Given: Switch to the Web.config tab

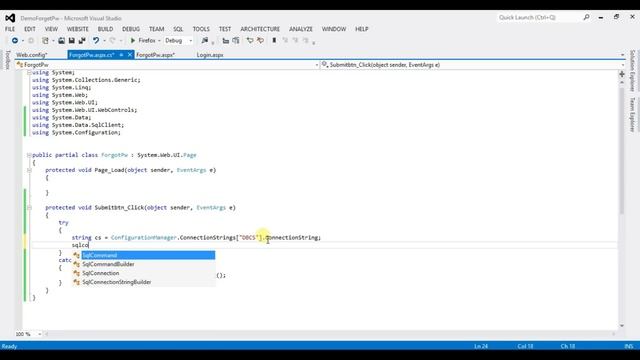Looking at the screenshot, I should [32, 55].
